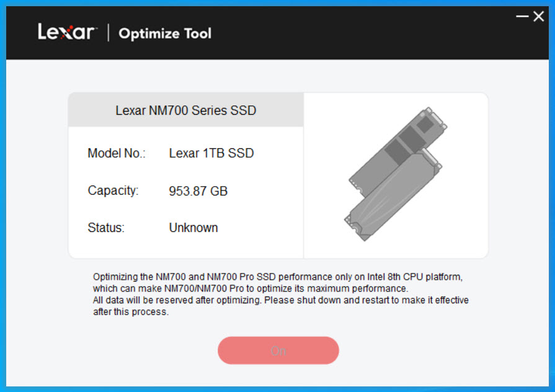Select the "Lexar NM700 Series SSD" heading

pyautogui.click(x=186, y=110)
